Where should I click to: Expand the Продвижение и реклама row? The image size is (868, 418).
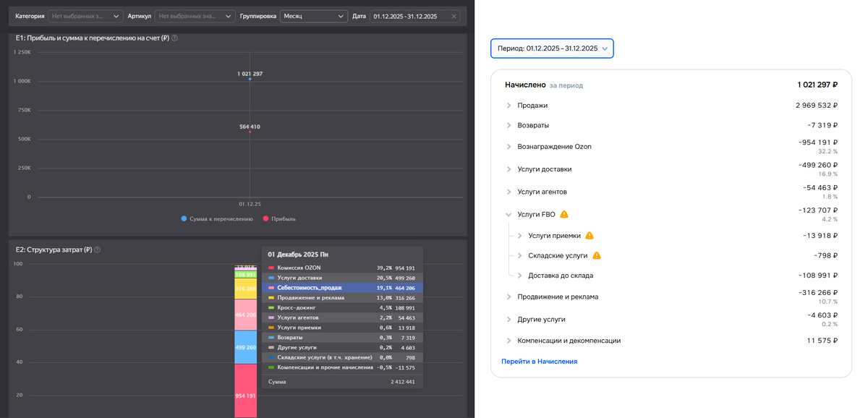[509, 297]
